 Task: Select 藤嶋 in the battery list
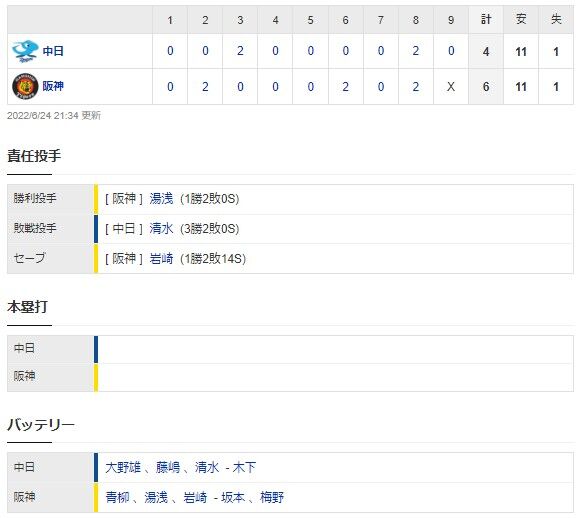(168, 468)
